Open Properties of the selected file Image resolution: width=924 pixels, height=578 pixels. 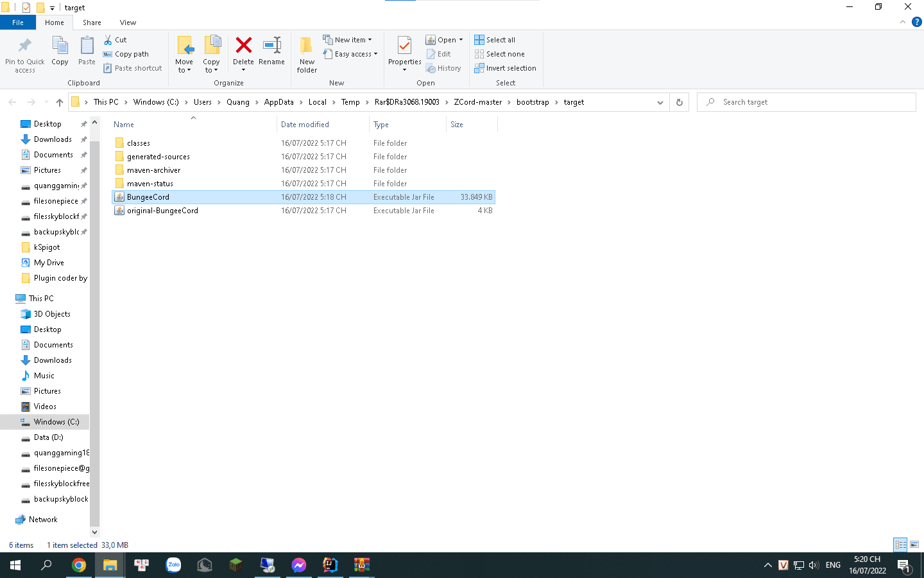[x=404, y=48]
